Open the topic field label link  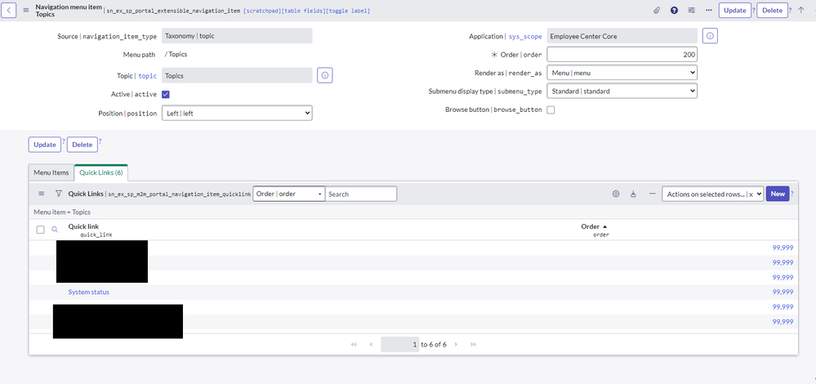[x=147, y=76]
